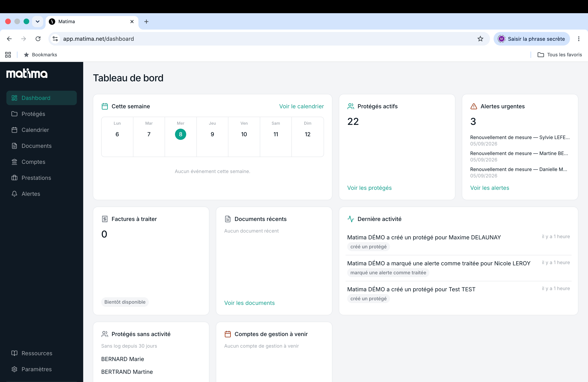Click the browser back arrow
This screenshot has height=382, width=588.
tap(9, 39)
